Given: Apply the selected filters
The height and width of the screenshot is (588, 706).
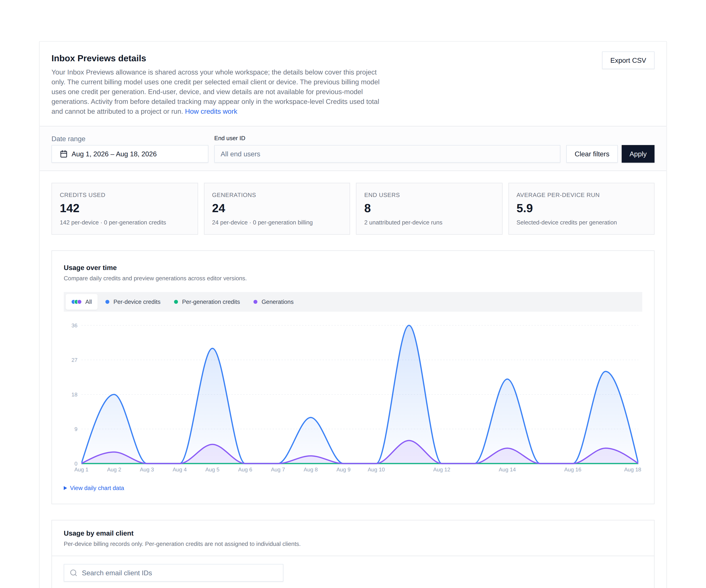Looking at the screenshot, I should (638, 154).
